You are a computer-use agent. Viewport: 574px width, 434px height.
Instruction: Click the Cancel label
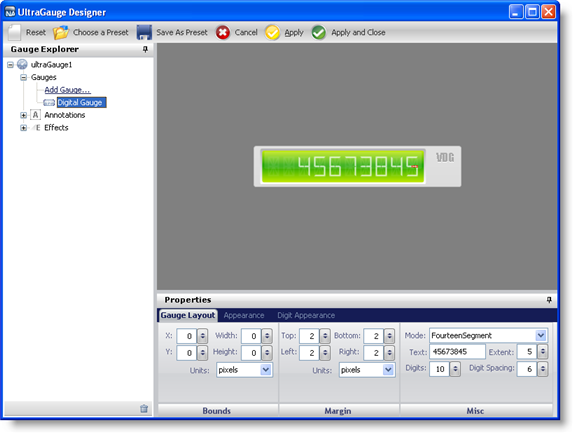tap(246, 33)
